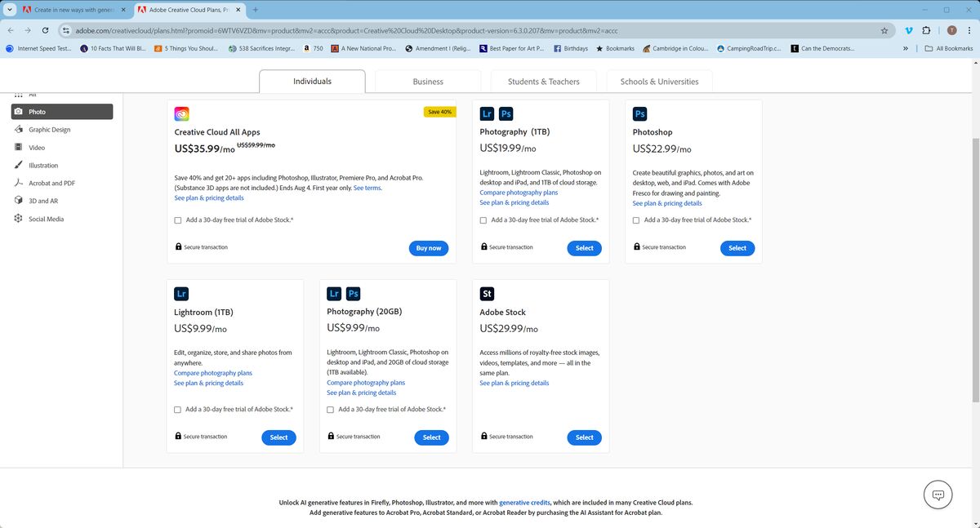The width and height of the screenshot is (980, 528).
Task: Select the Adobe Stock plan
Action: point(585,437)
